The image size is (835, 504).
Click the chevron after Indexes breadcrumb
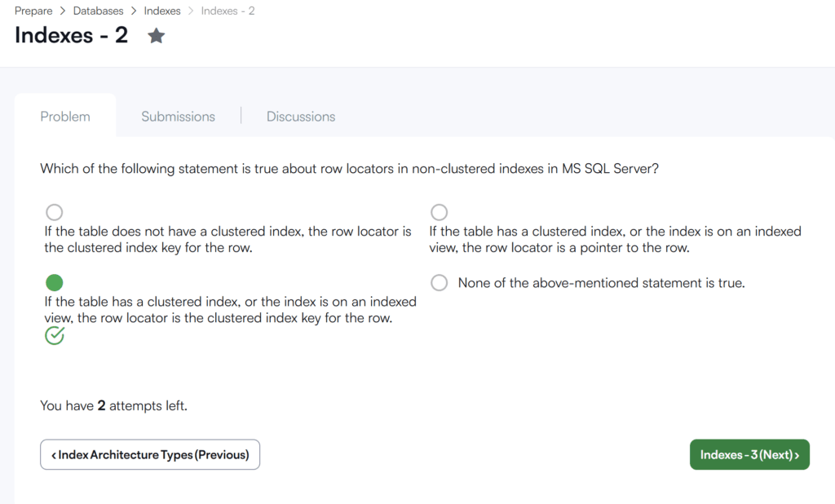(191, 11)
